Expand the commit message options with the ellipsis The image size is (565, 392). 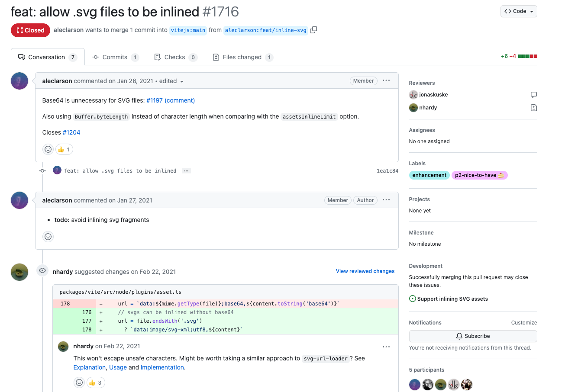point(186,170)
